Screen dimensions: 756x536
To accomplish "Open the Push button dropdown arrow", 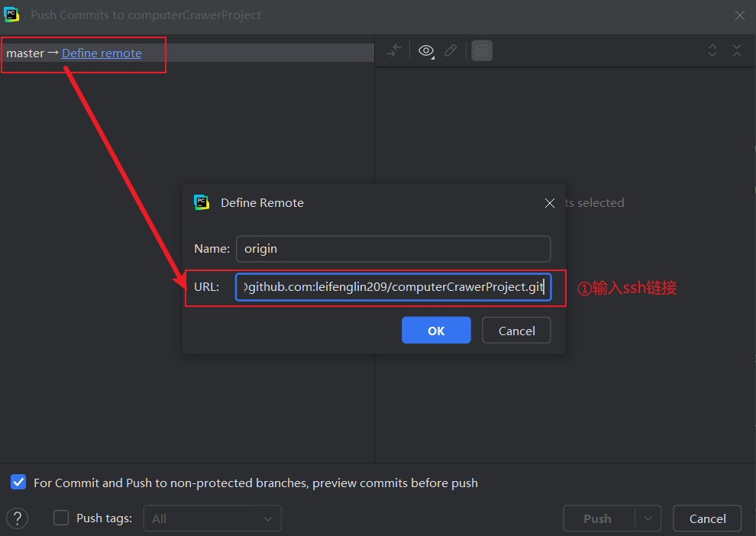I will [x=648, y=518].
